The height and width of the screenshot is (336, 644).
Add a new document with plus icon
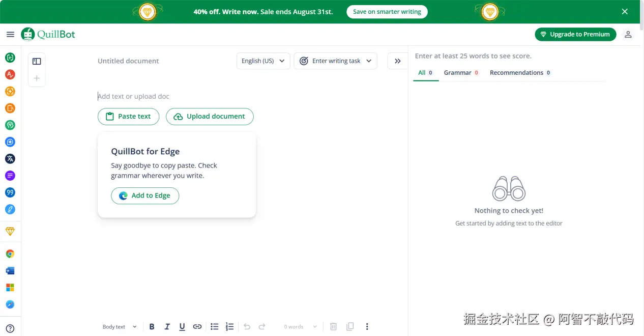point(37,78)
